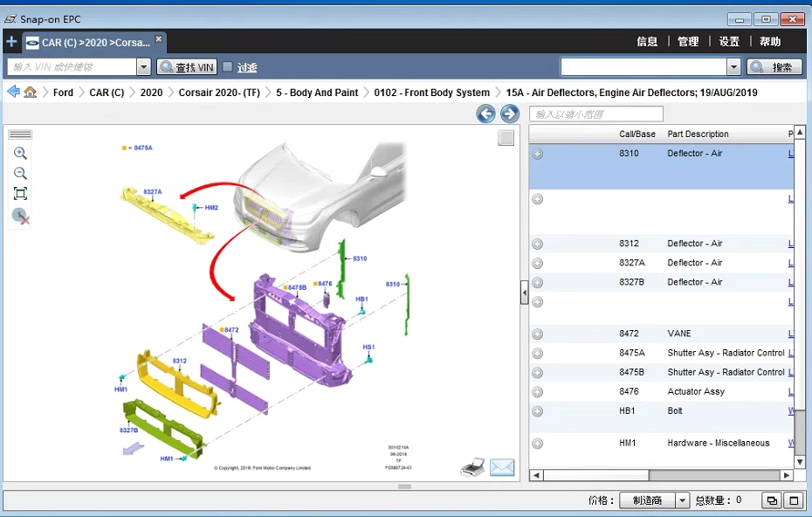
Task: Zoom out of the parts diagram
Action: point(20,173)
